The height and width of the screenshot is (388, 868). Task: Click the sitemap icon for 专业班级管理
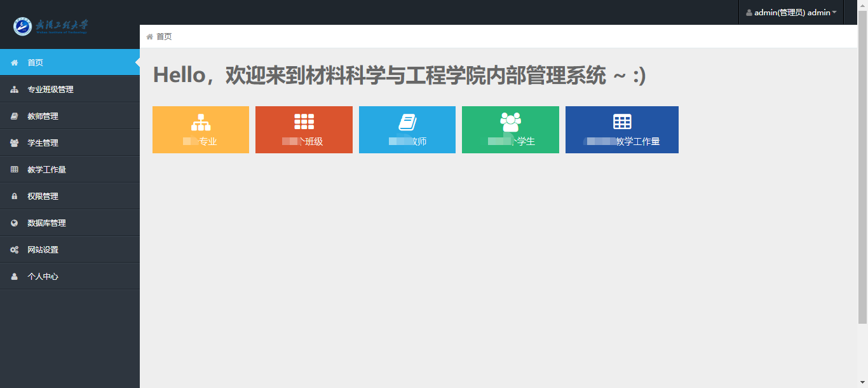pyautogui.click(x=15, y=90)
